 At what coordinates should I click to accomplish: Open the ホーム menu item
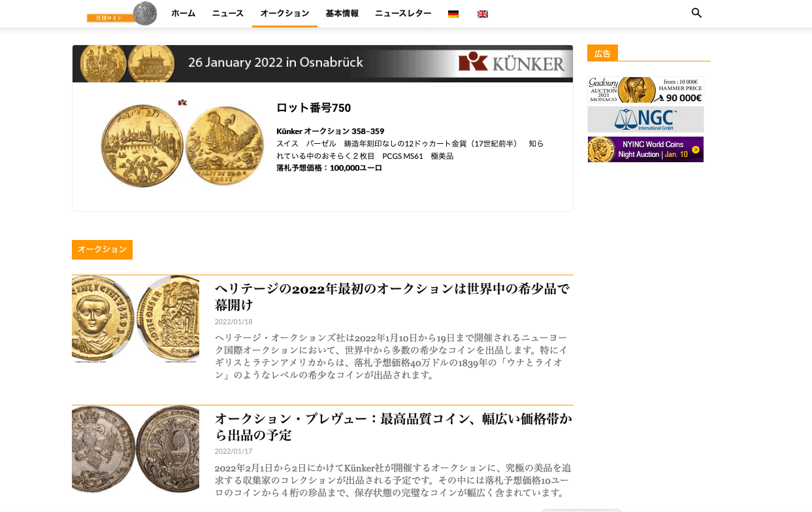pos(184,14)
